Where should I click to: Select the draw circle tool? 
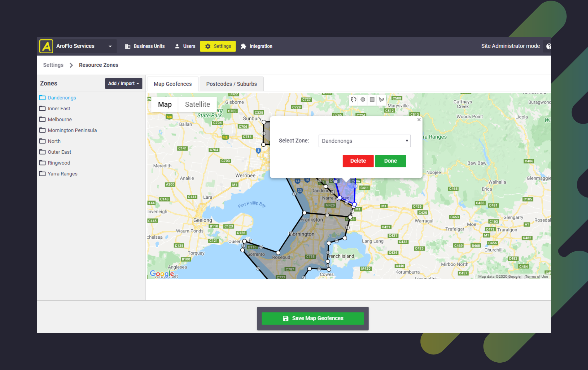point(363,100)
